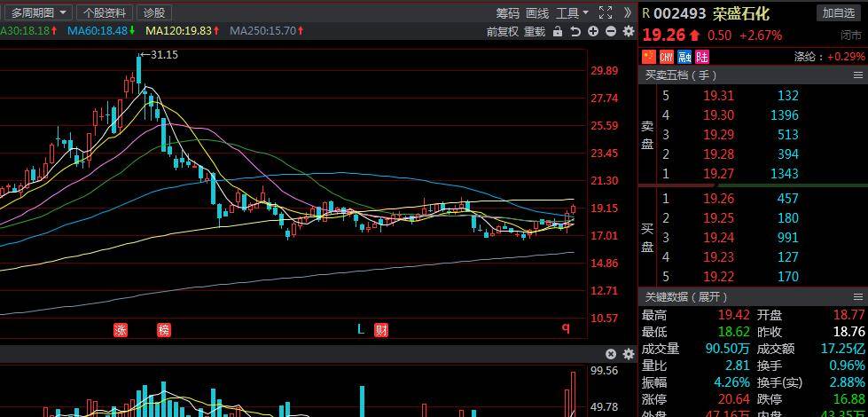
Task: Open the 诊股 stock diagnosis tab
Action: click(154, 12)
